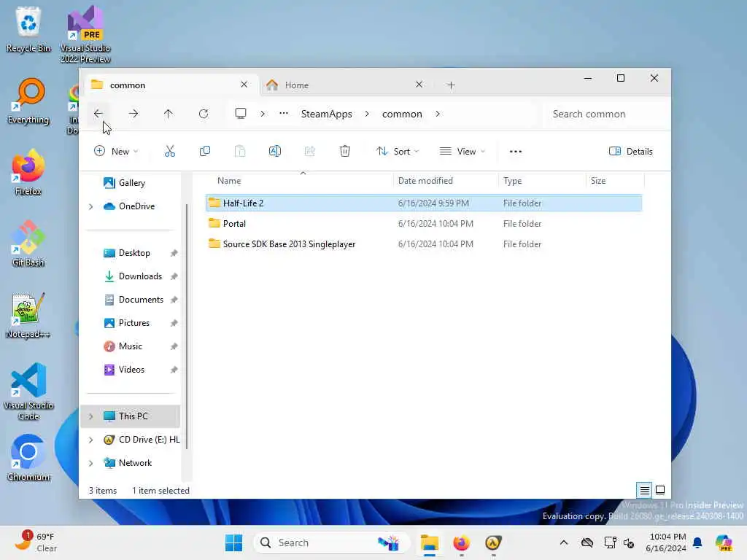Click the Search common field
The image size is (747, 560).
click(x=605, y=114)
